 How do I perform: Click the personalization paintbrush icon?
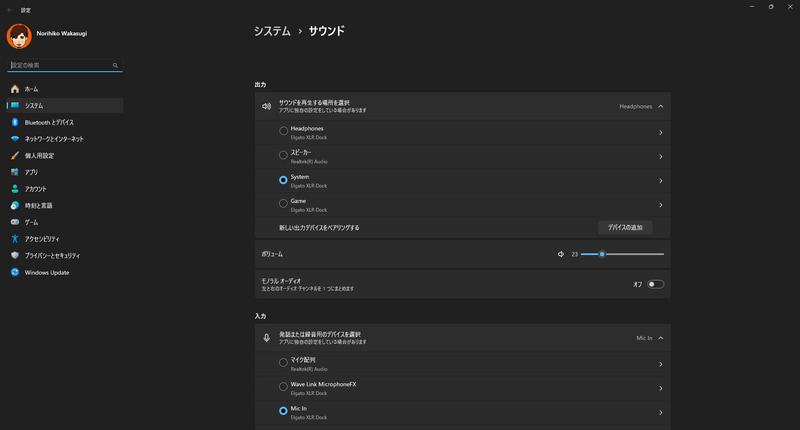(x=15, y=156)
